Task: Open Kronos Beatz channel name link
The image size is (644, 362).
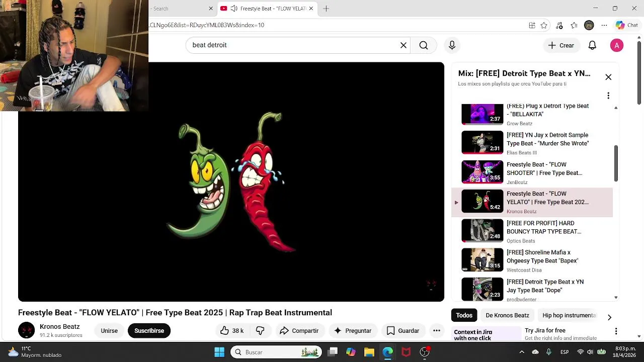Action: point(60,326)
